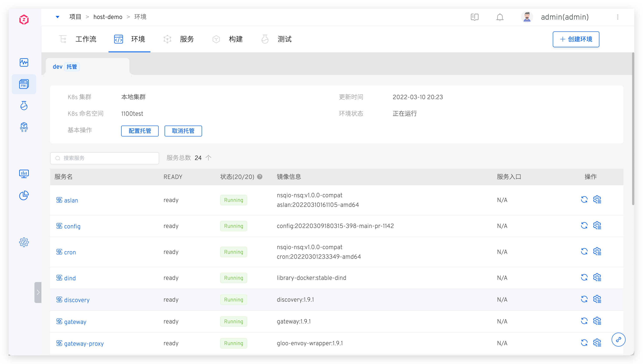Switch to the 工作流 tab
Viewport: 643px width, 364px height.
[x=86, y=39]
